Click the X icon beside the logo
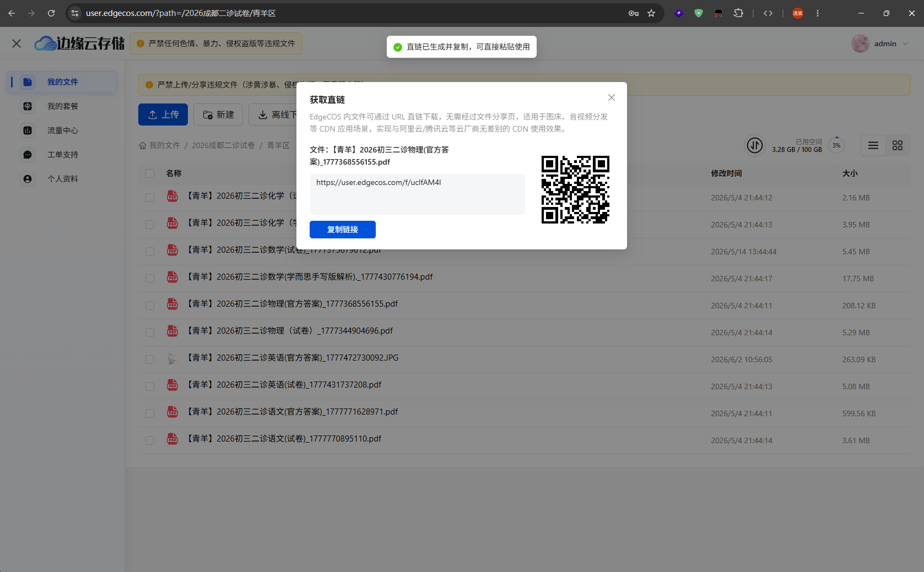 [17, 43]
